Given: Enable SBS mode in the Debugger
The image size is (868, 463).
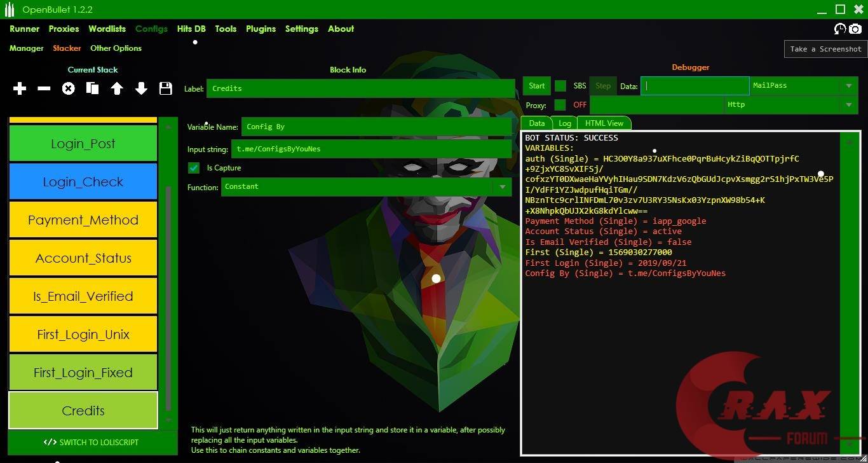Looking at the screenshot, I should (x=560, y=85).
